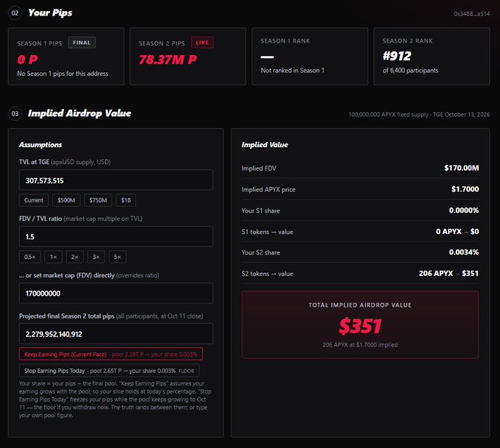This screenshot has height=448, width=500.
Task: Click the Season 2 rank #912
Action: (397, 56)
